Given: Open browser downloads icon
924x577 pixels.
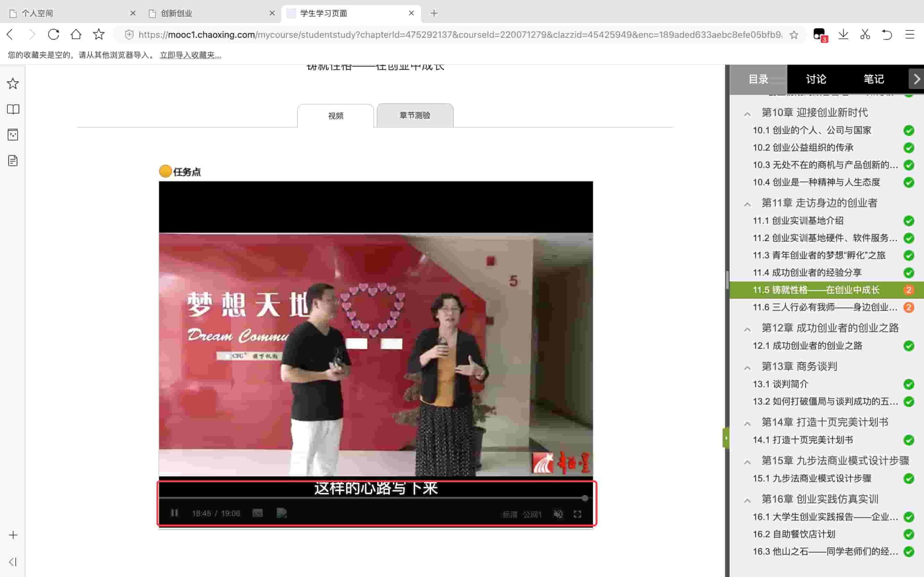Looking at the screenshot, I should tap(843, 35).
